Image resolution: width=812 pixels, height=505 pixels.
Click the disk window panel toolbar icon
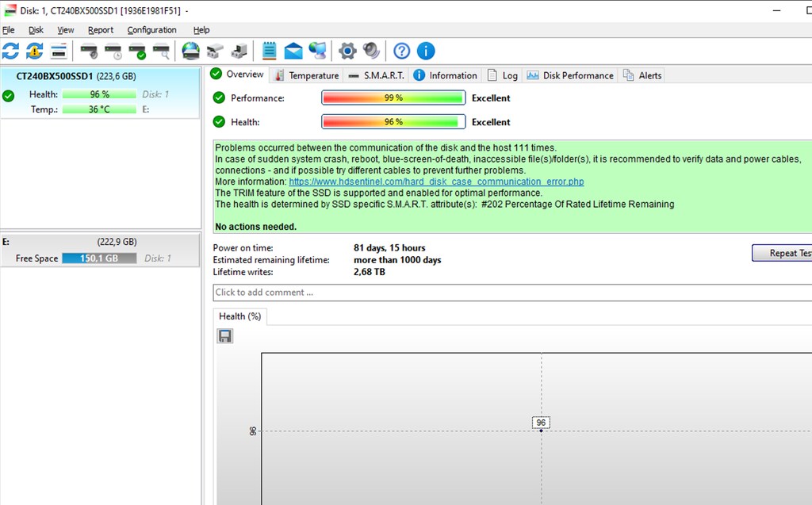59,51
